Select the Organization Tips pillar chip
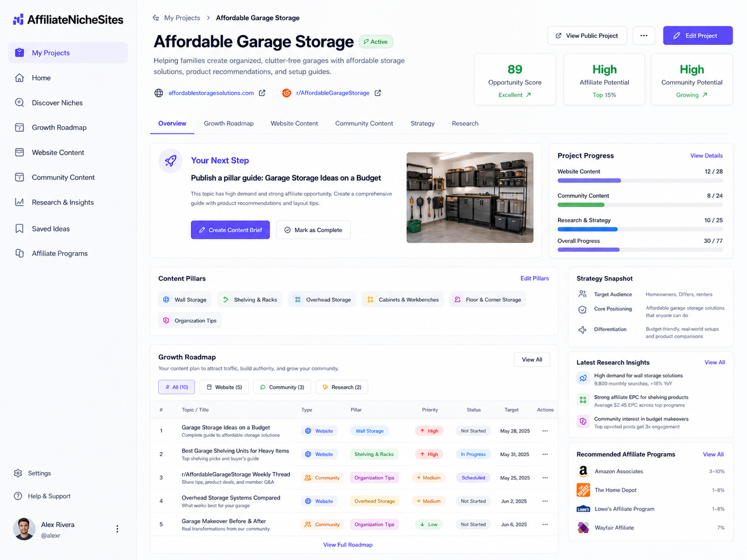The height and width of the screenshot is (560, 747). coord(190,320)
